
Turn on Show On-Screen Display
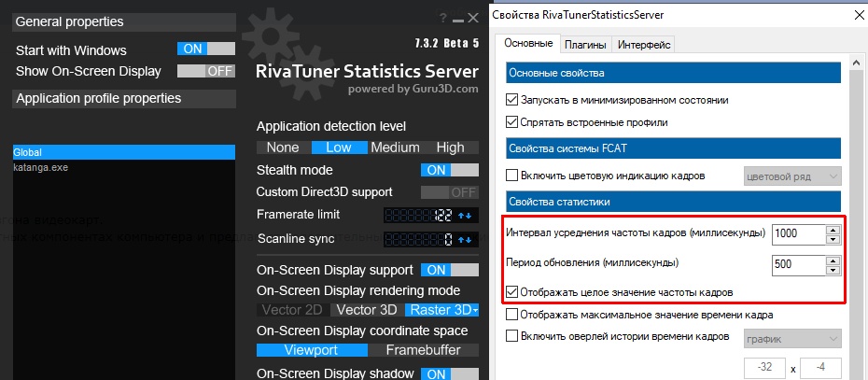(x=206, y=71)
